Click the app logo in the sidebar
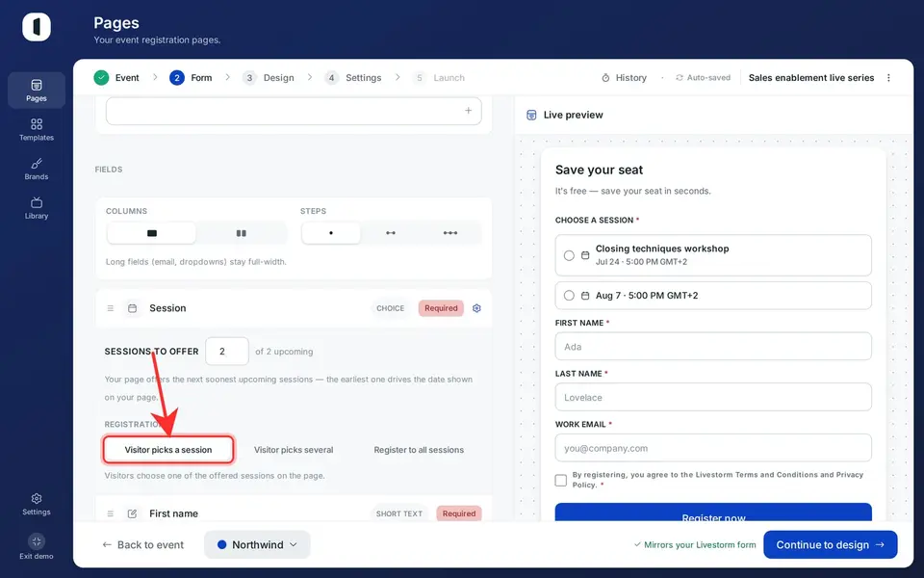Screen dimensions: 924x578 (x=37, y=27)
